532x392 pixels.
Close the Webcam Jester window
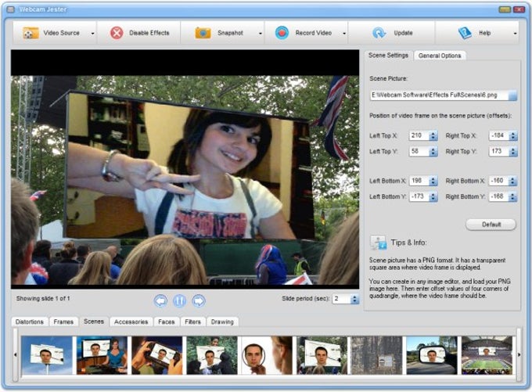click(x=519, y=9)
